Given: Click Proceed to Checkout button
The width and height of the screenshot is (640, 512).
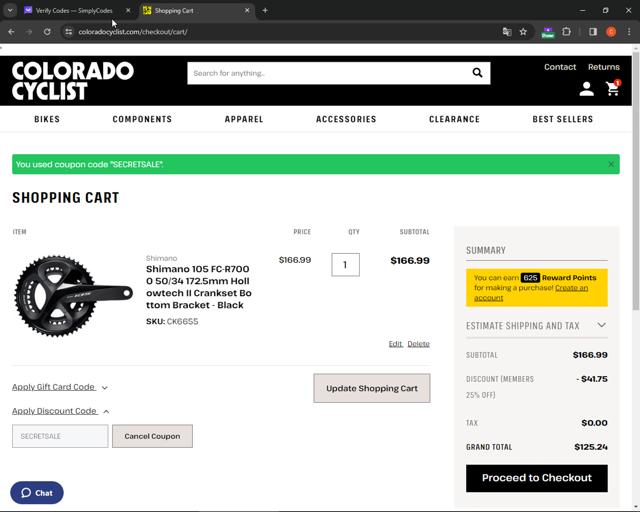Looking at the screenshot, I should coord(537,478).
